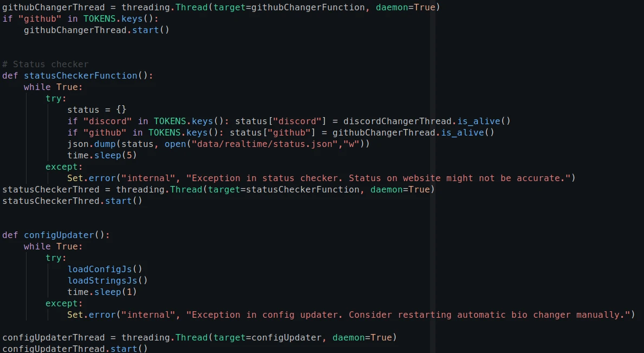The height and width of the screenshot is (353, 644).
Task: Click the 'status = {}' assignment
Action: (96, 110)
